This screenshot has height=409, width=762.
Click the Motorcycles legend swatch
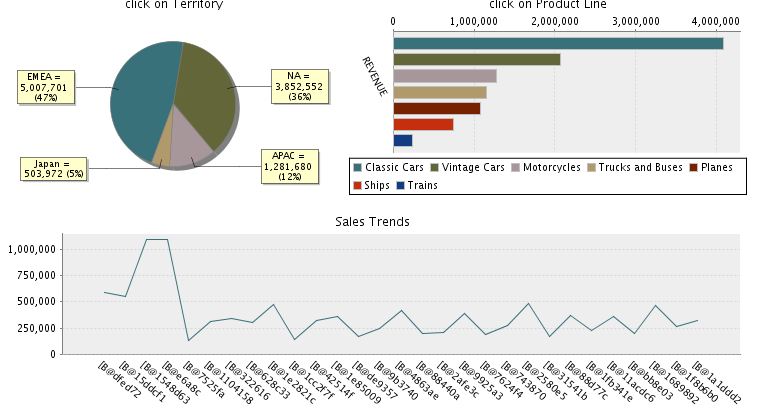[516, 167]
